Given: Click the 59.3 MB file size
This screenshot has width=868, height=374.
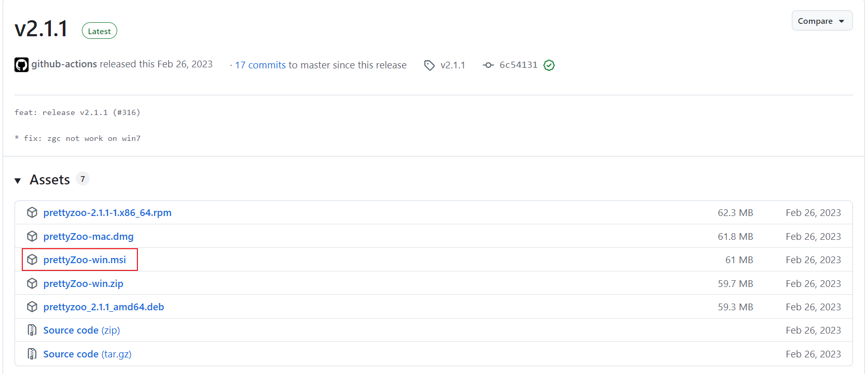Looking at the screenshot, I should tap(735, 307).
